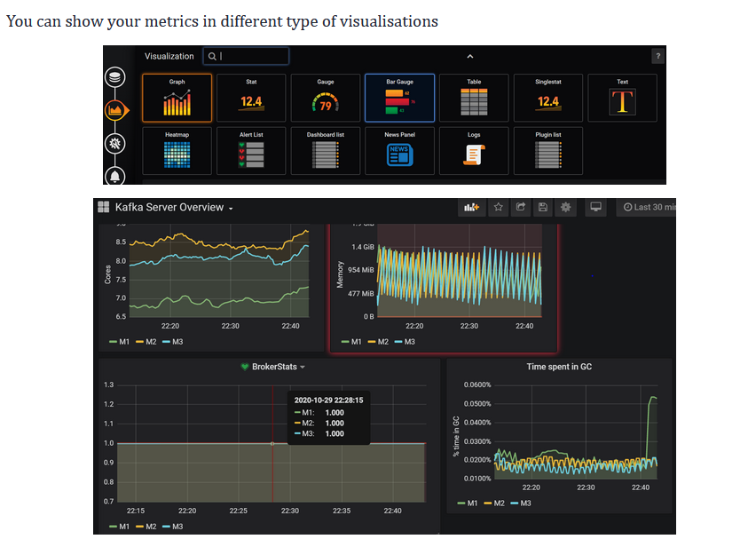The height and width of the screenshot is (547, 756).
Task: Open the Last 30 min time picker
Action: pyautogui.click(x=649, y=208)
